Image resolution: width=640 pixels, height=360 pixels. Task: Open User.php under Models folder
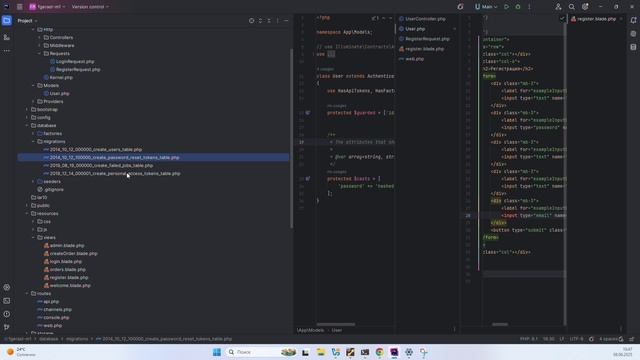click(x=60, y=93)
